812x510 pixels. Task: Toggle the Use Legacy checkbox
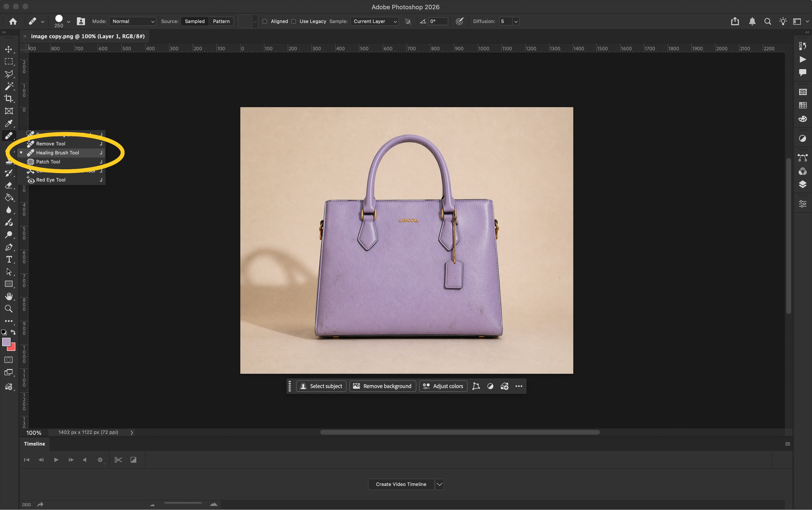[294, 21]
